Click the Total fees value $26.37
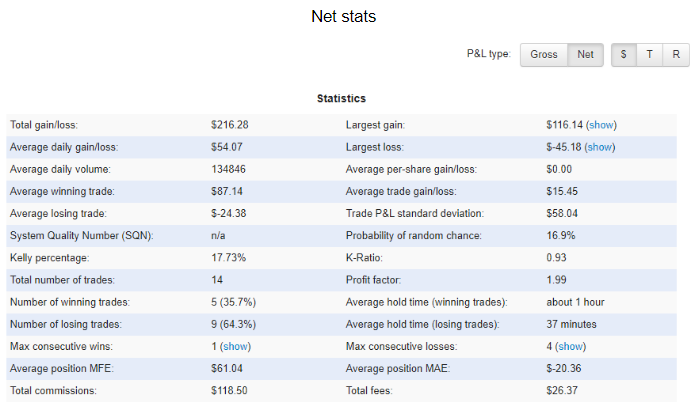The width and height of the screenshot is (690, 405). tap(562, 391)
